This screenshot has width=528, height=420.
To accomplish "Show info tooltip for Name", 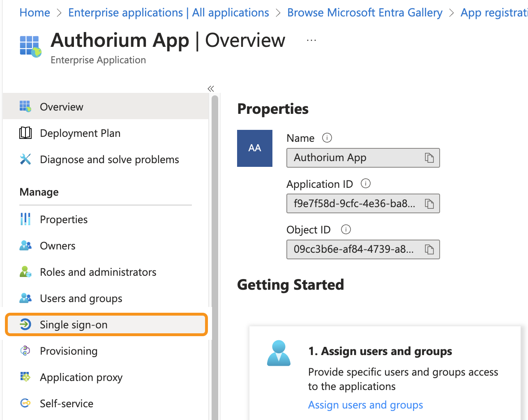I will pos(327,138).
